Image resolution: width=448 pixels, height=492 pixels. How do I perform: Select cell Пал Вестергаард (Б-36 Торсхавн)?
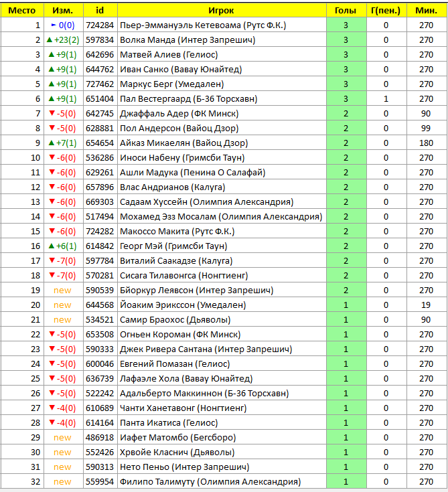222,99
